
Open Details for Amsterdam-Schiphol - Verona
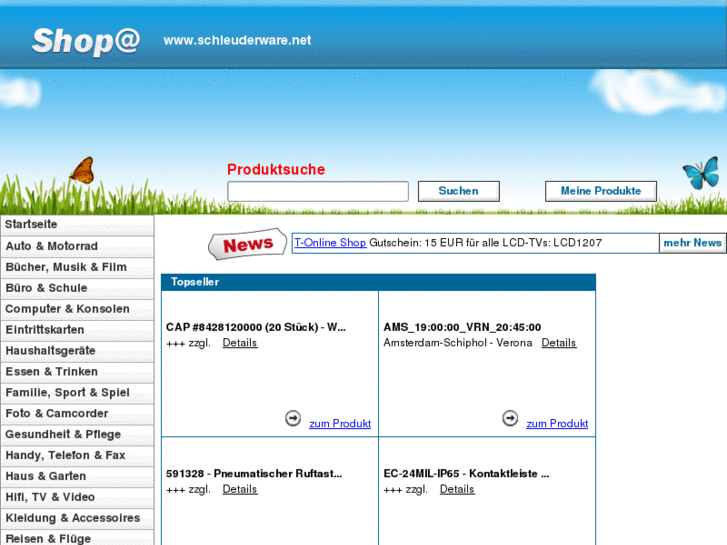pos(559,343)
